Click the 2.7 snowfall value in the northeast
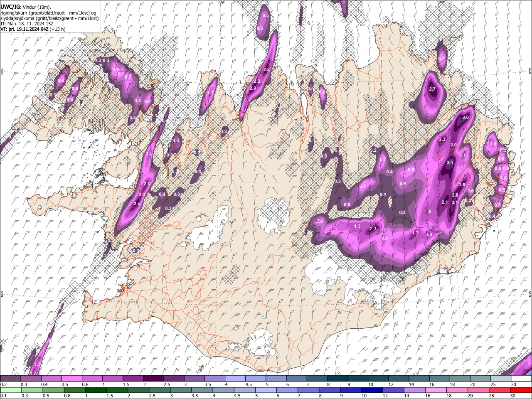 click(x=432, y=89)
